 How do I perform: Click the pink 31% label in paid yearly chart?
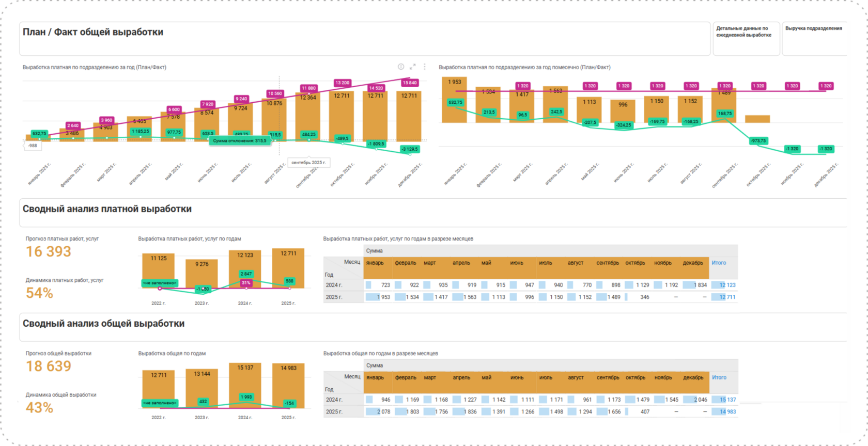point(246,283)
